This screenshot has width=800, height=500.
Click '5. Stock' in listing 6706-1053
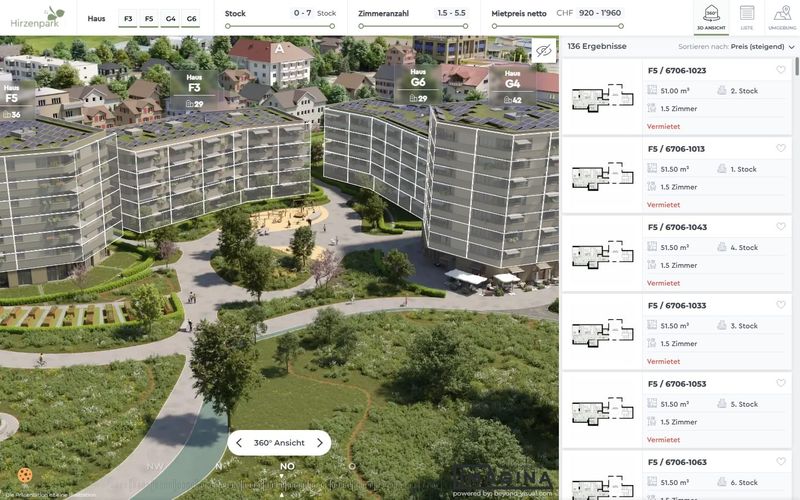click(x=744, y=404)
